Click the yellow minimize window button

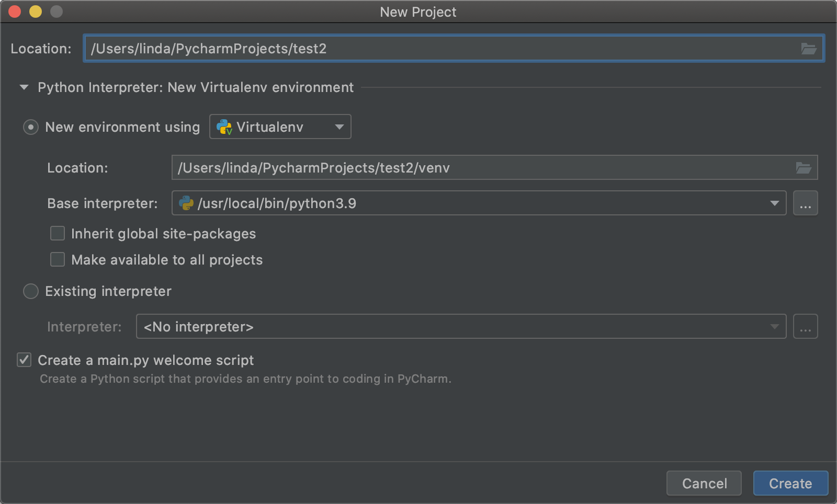pyautogui.click(x=36, y=12)
